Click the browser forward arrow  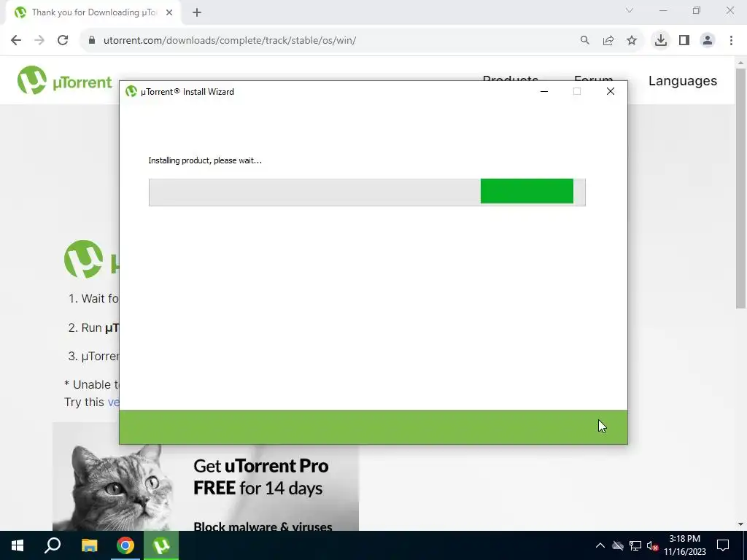[39, 41]
